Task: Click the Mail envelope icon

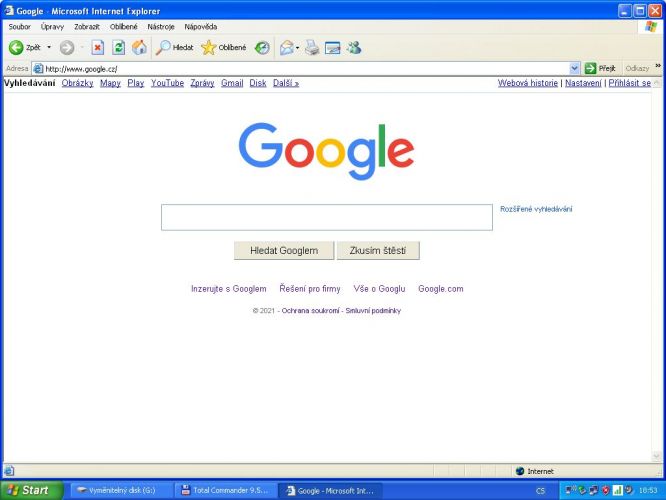Action: (287, 48)
